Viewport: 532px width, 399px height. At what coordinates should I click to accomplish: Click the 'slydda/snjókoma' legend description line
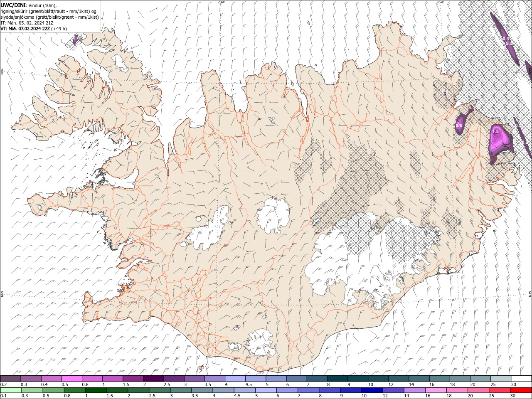(x=50, y=17)
